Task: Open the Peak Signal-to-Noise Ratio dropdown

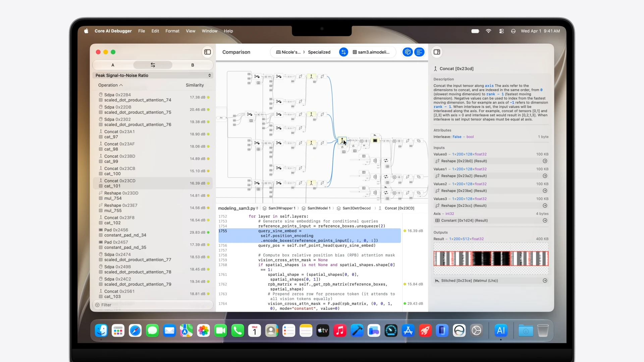Action: pos(153,75)
